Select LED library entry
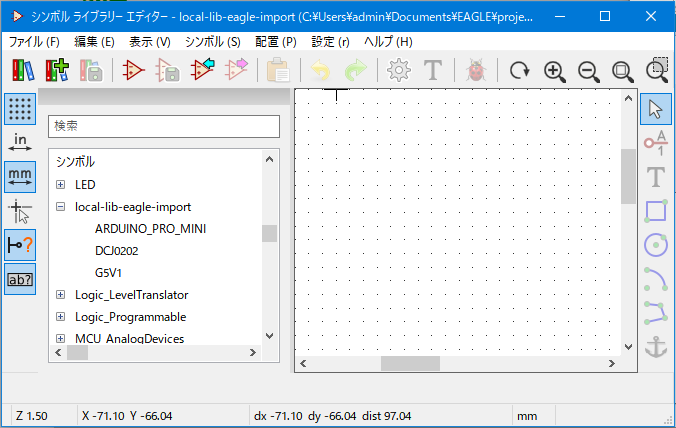676x428 pixels. point(85,185)
